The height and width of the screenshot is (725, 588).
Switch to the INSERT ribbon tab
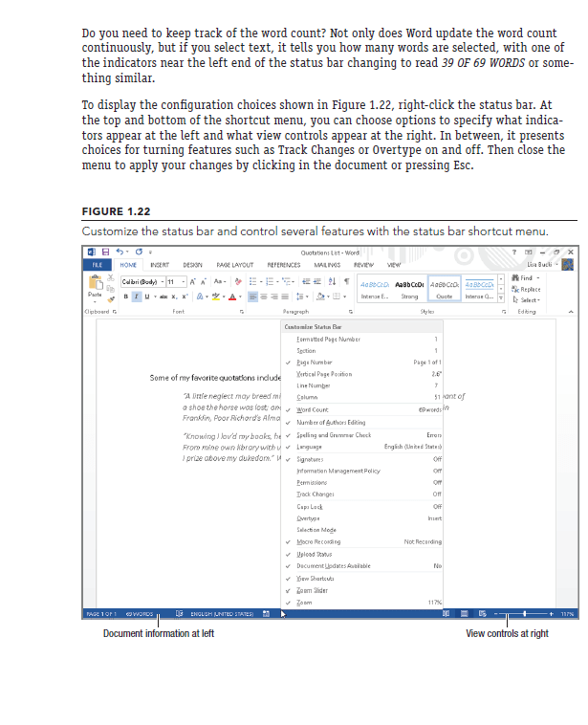click(x=158, y=264)
